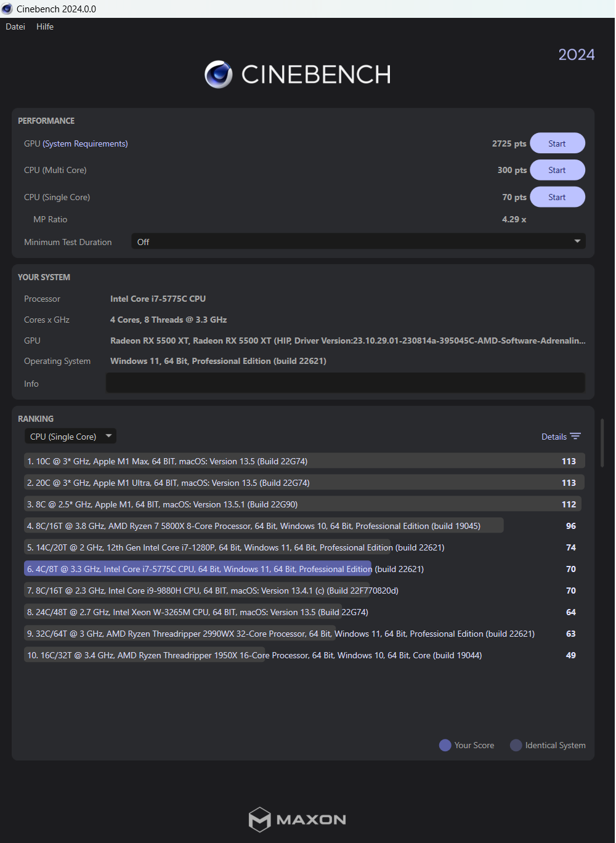Open the CPU (Single Core) ranking dropdown
This screenshot has height=843, width=616.
click(x=70, y=437)
